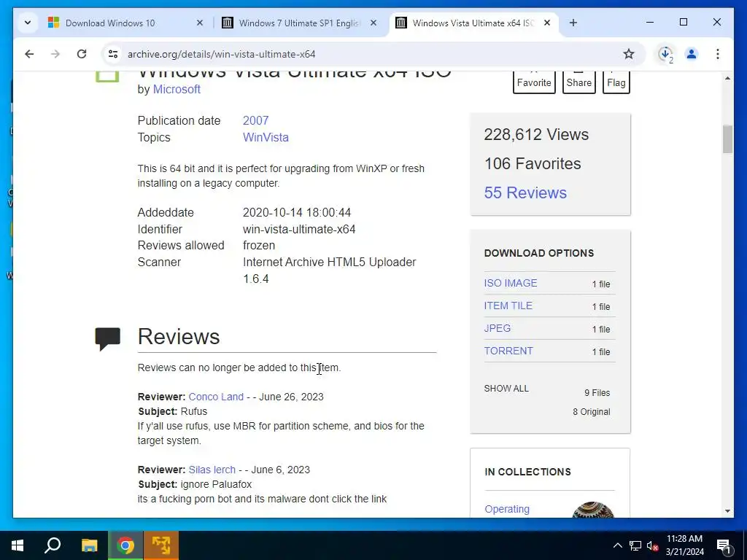Click the 228,612 Views text
Image resolution: width=747 pixels, height=560 pixels.
536,134
